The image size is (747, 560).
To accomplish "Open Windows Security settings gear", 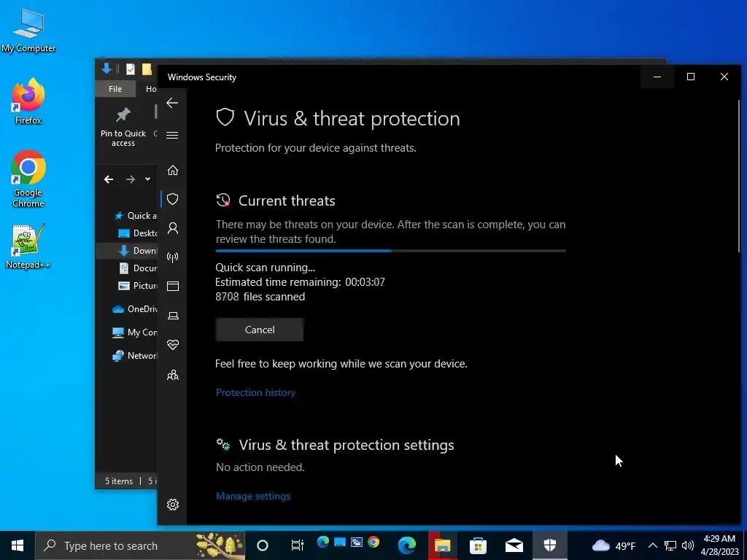I will 172,505.
